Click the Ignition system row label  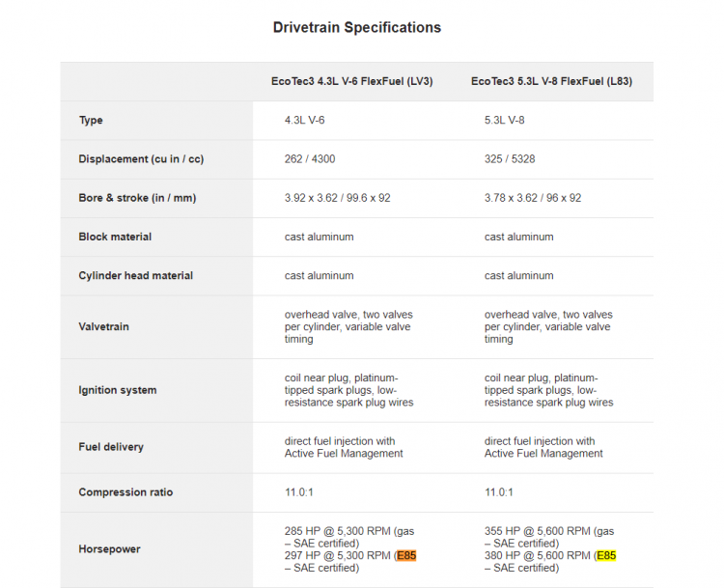117,390
